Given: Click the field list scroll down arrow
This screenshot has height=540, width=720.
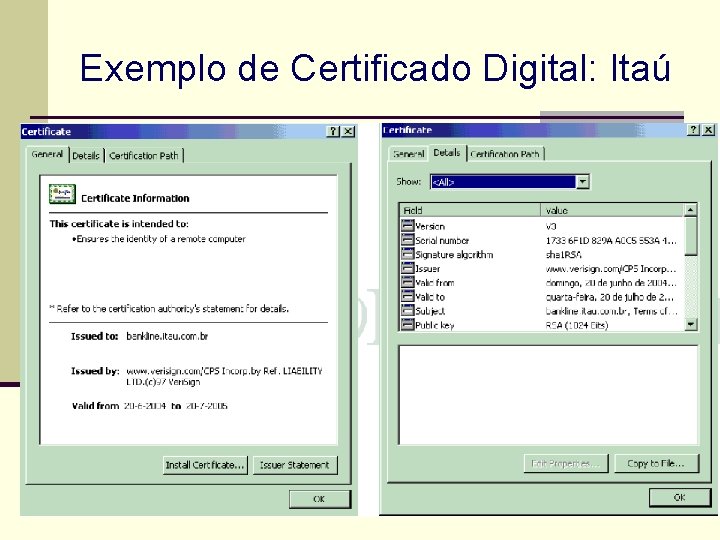Looking at the screenshot, I should (x=690, y=325).
